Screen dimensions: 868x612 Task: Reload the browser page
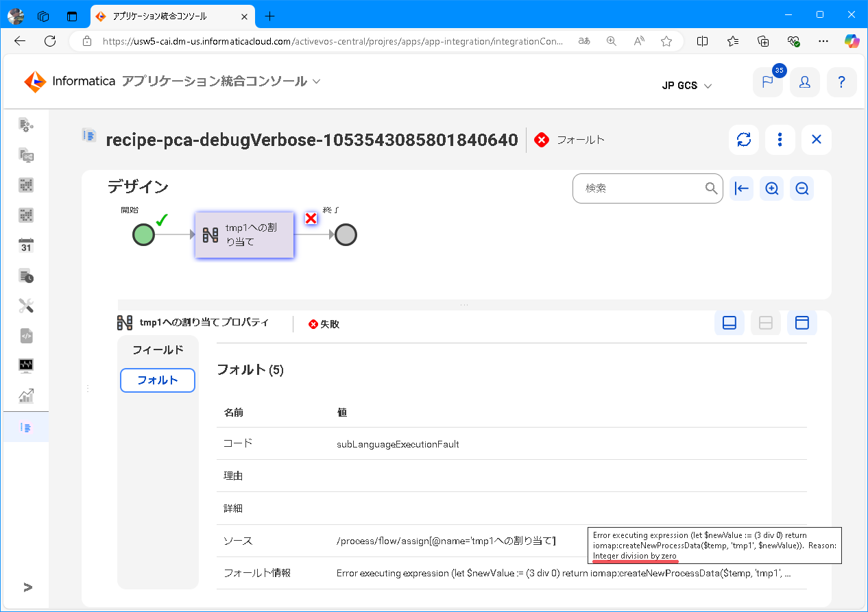pyautogui.click(x=50, y=41)
